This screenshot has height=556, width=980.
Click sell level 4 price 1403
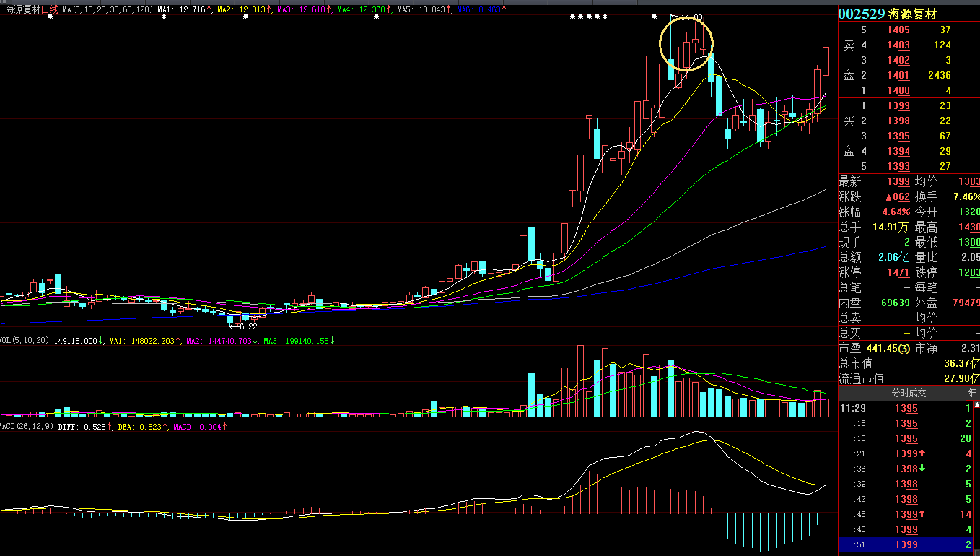(x=898, y=45)
